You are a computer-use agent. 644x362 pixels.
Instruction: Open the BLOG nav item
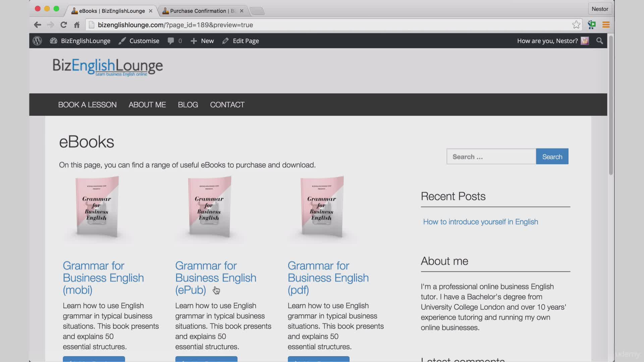tap(188, 105)
